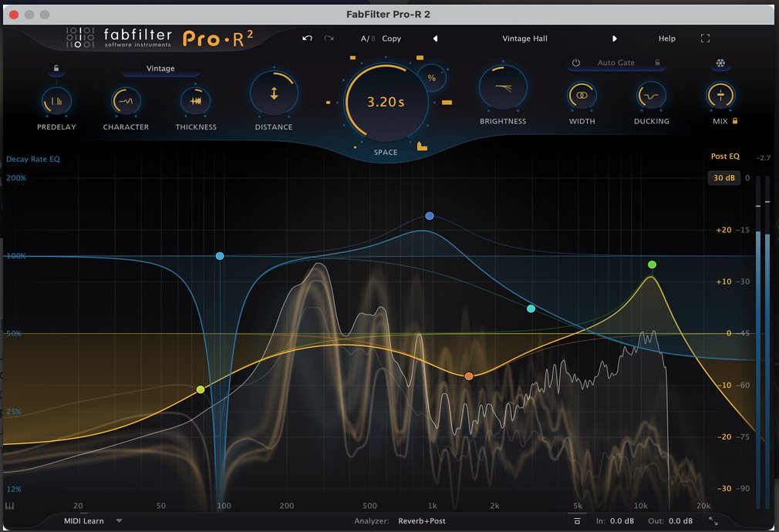Go to the next preset arrow

tap(615, 39)
